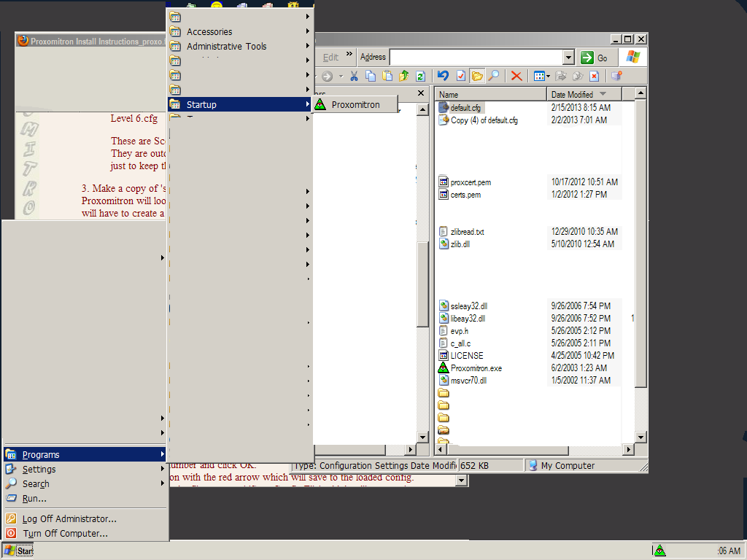Click the Up one folder icon
The image size is (747, 560).
[x=403, y=76]
